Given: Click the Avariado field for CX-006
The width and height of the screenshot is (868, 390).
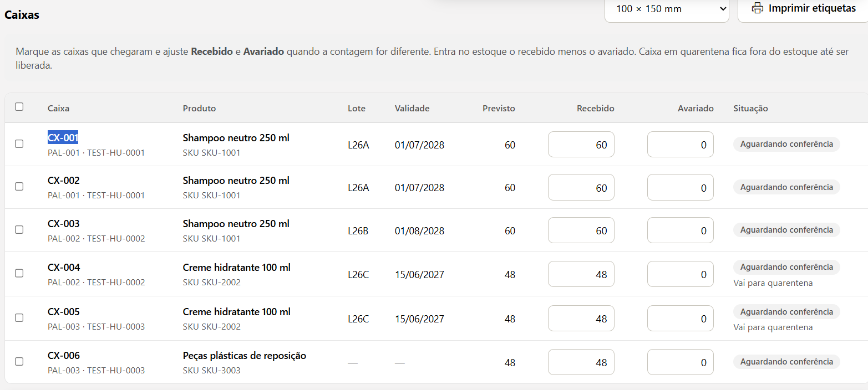Looking at the screenshot, I should click(x=681, y=362).
